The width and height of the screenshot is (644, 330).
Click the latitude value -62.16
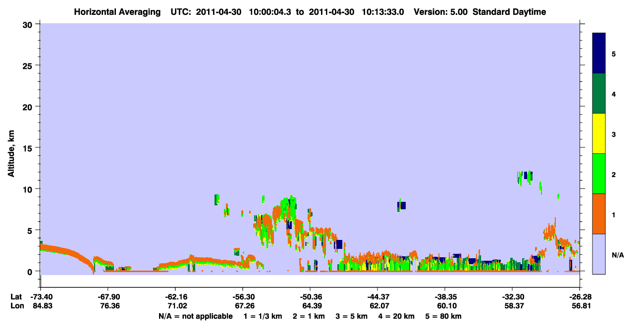[175, 297]
